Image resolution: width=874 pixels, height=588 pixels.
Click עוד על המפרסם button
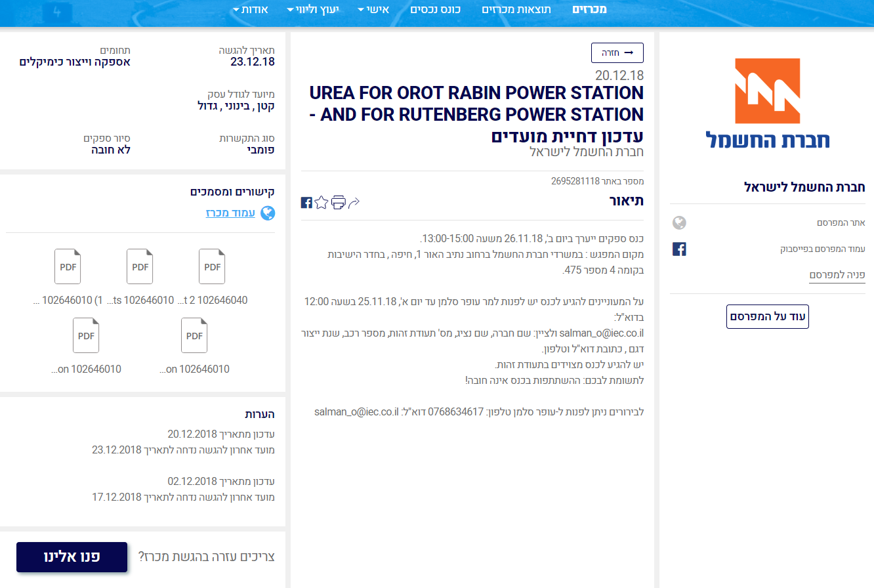pos(768,316)
